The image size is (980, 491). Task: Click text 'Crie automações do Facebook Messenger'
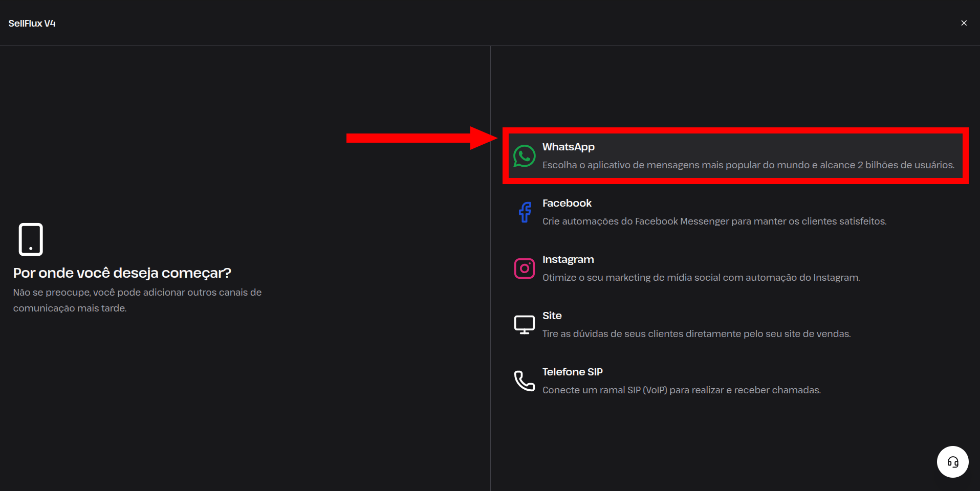(636, 221)
